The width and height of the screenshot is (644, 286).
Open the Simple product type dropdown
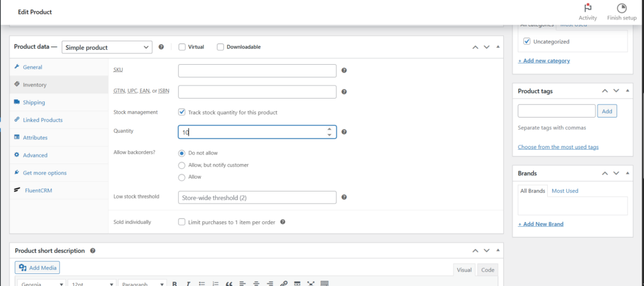[x=106, y=47]
